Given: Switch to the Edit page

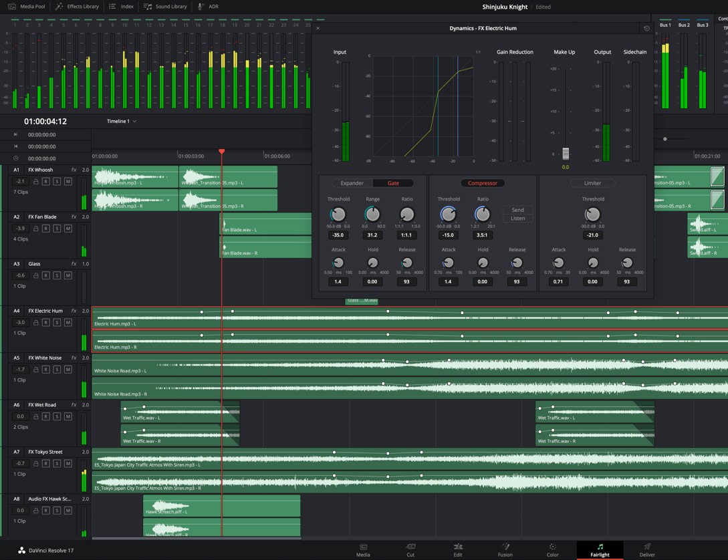Looking at the screenshot, I should tap(458, 550).
